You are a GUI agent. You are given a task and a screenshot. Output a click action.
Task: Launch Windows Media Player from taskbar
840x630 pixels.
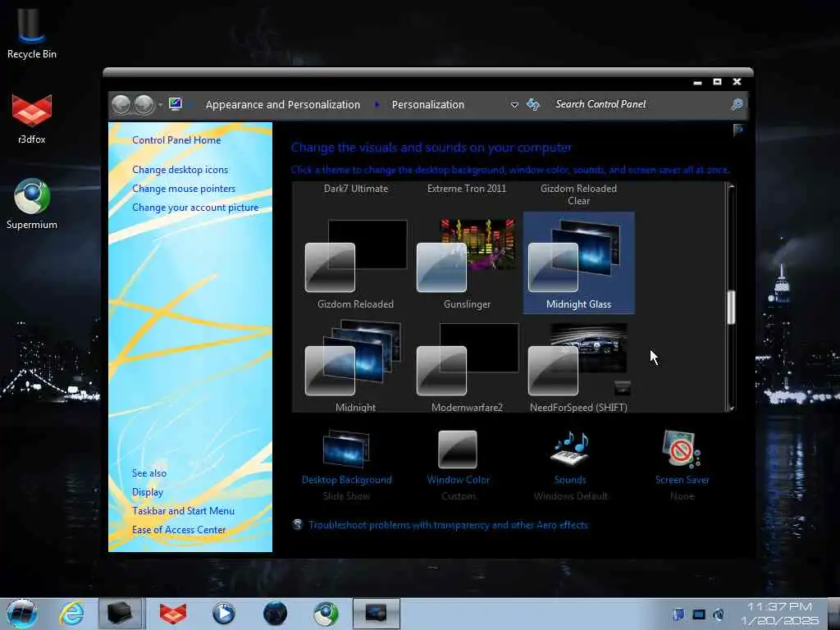click(223, 614)
